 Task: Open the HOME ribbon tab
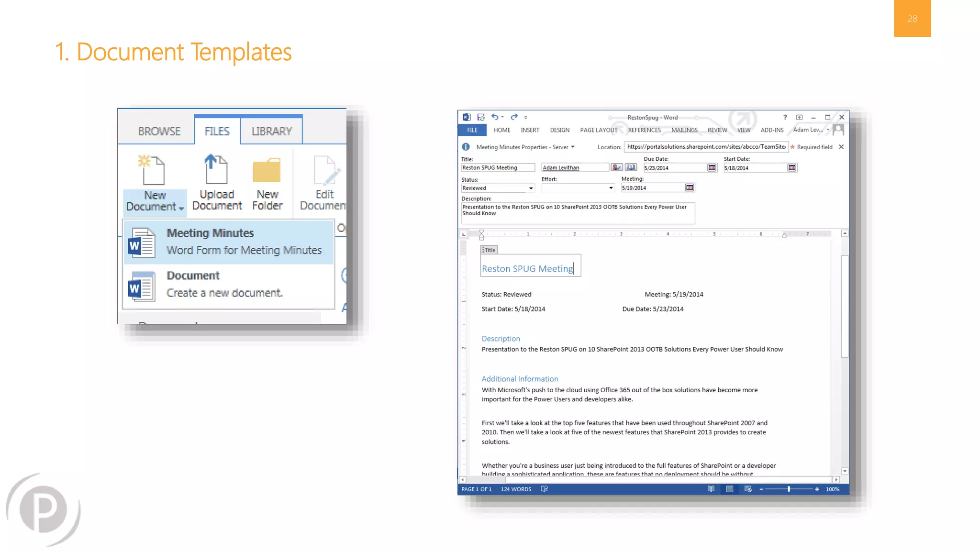(501, 130)
